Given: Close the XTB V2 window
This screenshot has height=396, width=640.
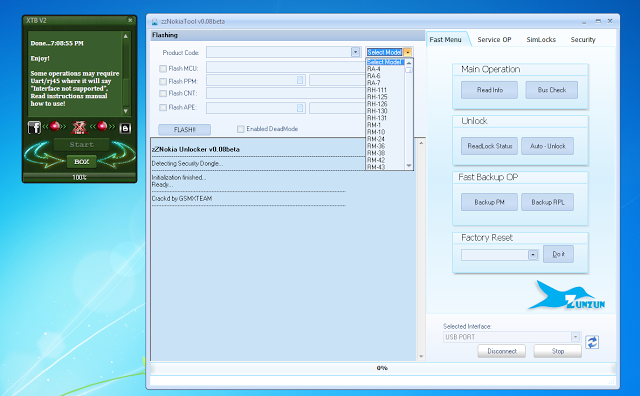Looking at the screenshot, I should click(x=130, y=20).
